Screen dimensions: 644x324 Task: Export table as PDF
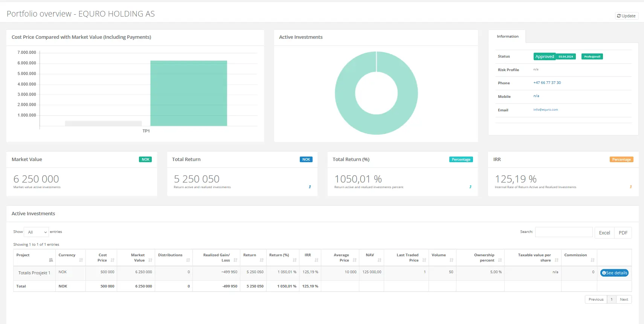623,233
